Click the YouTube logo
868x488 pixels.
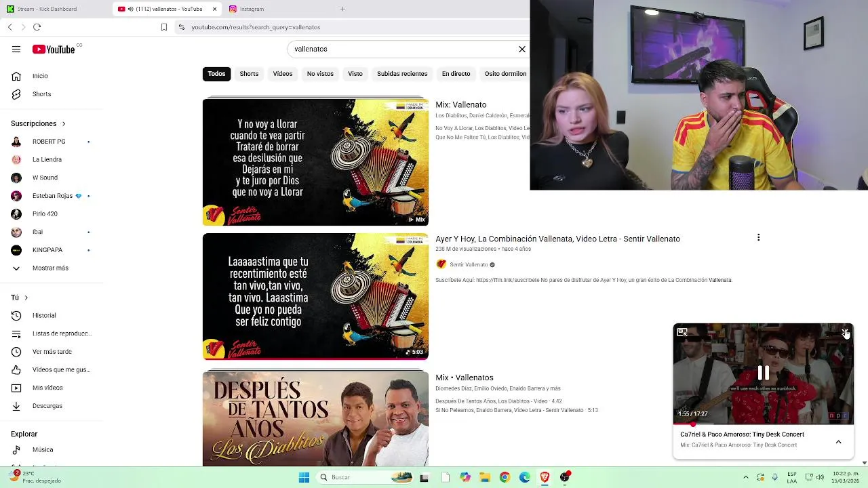click(54, 49)
